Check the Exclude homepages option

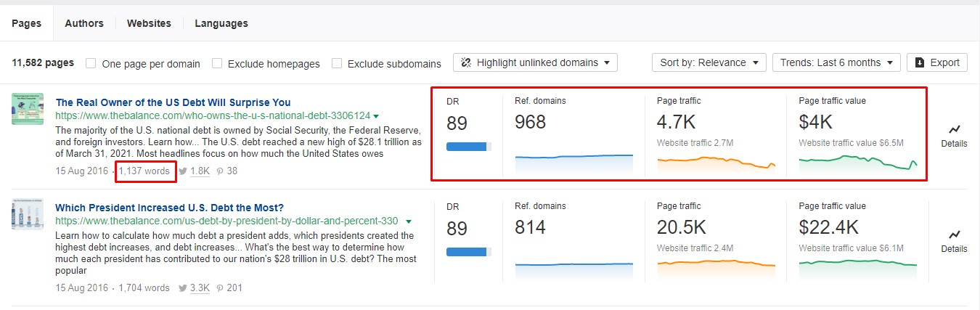(217, 63)
